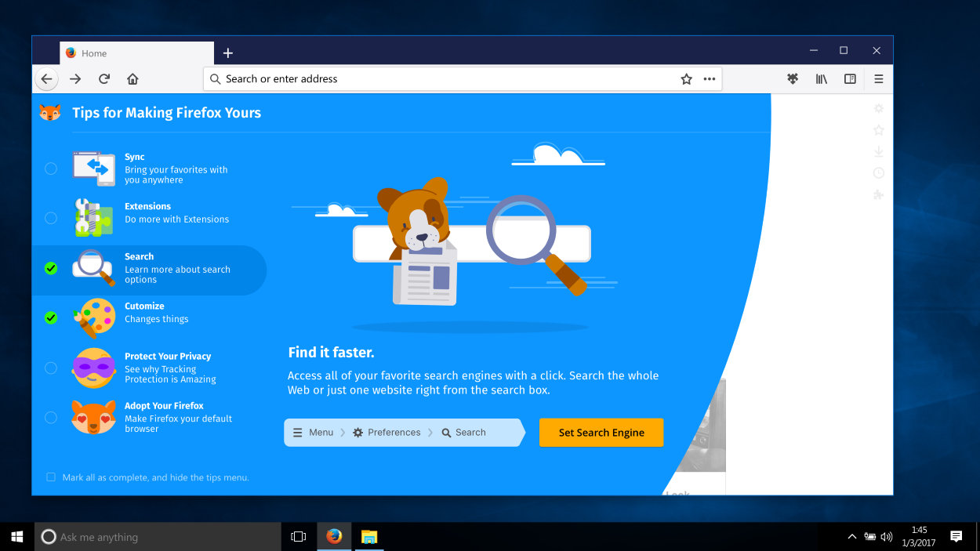Viewport: 980px width, 551px height.
Task: Open the page actions three-dots menu
Action: 710,79
